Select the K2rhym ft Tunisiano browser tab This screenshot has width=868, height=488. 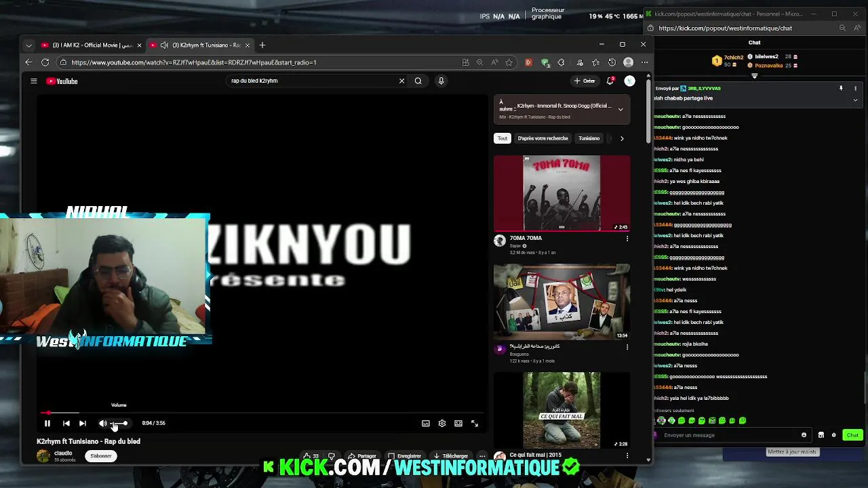200,45
